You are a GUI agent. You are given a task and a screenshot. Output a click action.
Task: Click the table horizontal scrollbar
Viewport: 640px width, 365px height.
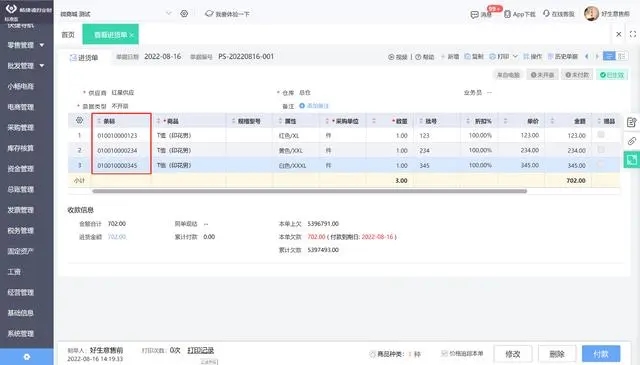click(309, 191)
